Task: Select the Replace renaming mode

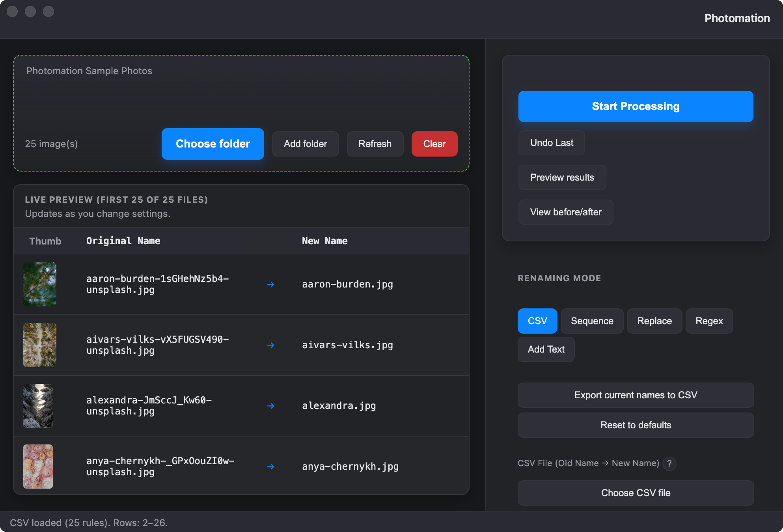Action: (x=654, y=321)
